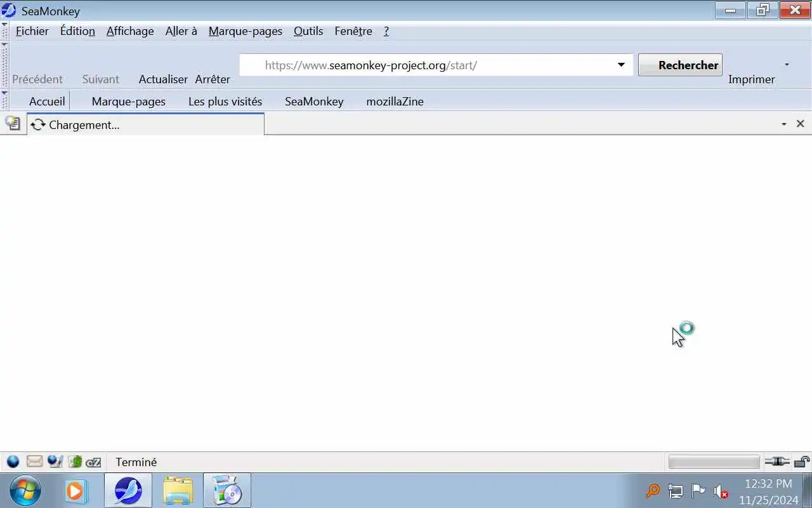Launch Composer from status bar icon

[55, 462]
